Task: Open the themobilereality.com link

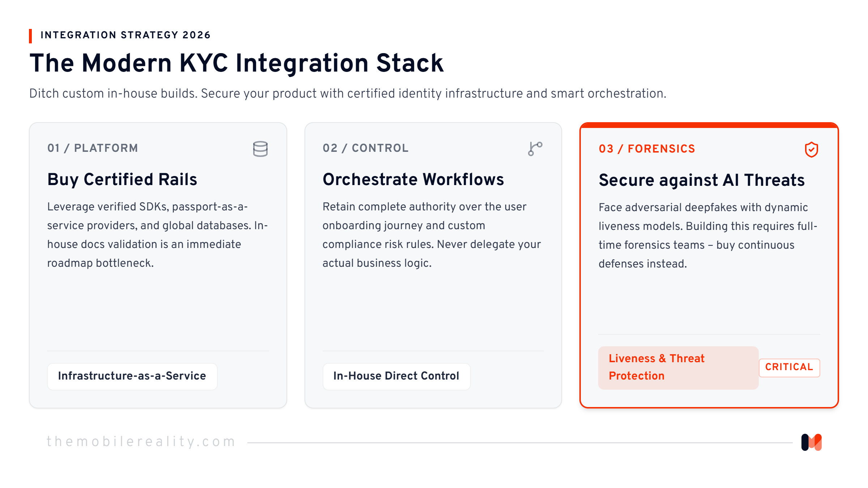Action: click(x=141, y=442)
